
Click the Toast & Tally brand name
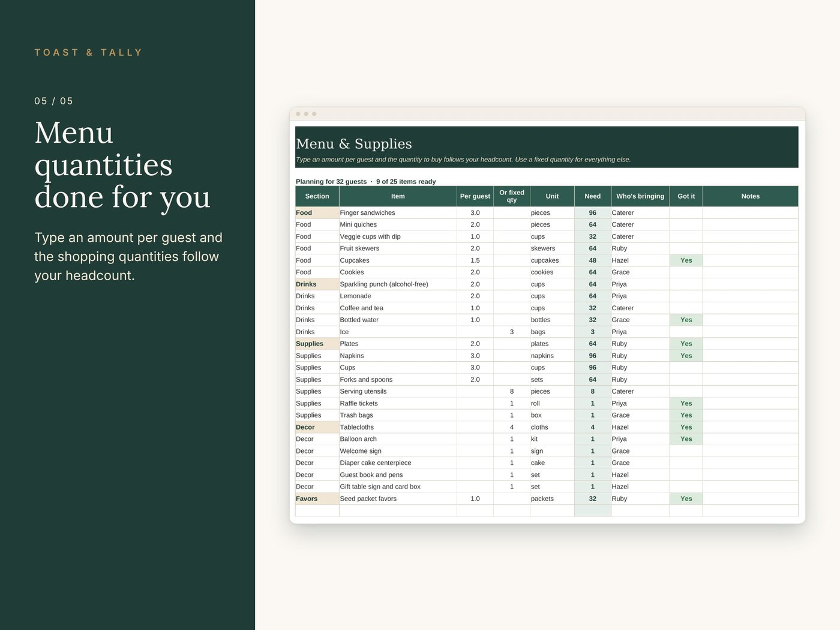pos(88,53)
